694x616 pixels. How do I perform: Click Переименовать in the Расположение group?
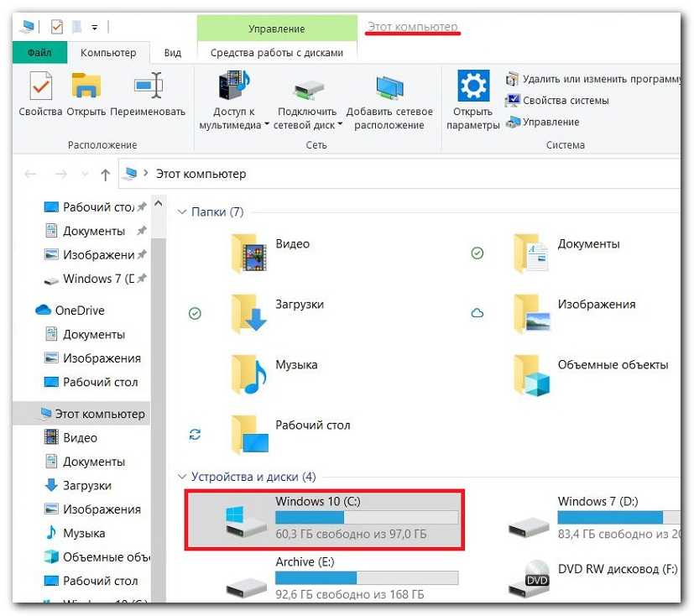(x=148, y=95)
